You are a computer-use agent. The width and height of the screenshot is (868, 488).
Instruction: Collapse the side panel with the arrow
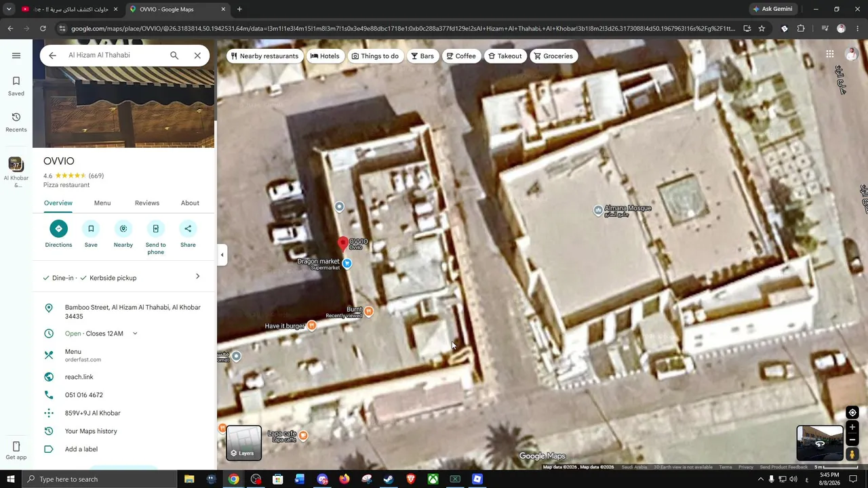(x=222, y=255)
